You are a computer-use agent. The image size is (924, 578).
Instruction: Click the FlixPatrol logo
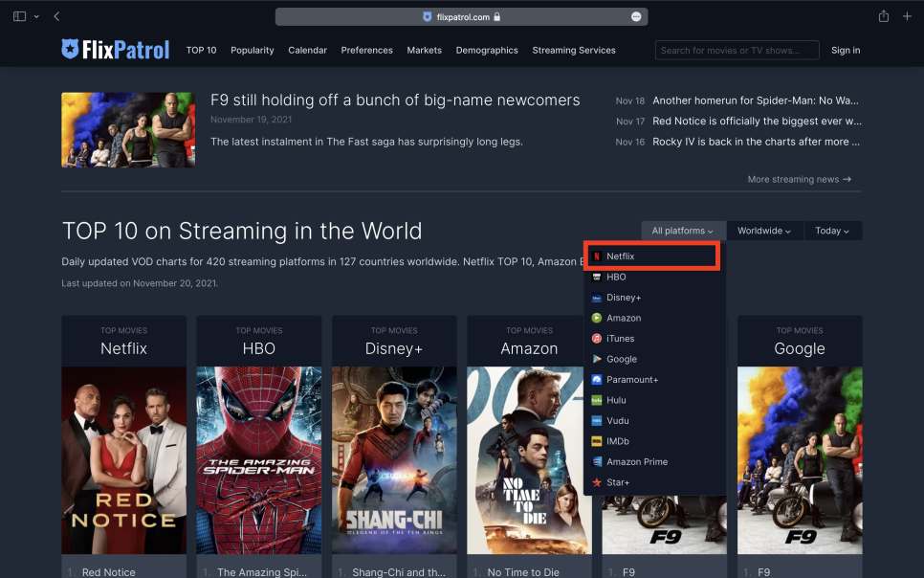[116, 50]
